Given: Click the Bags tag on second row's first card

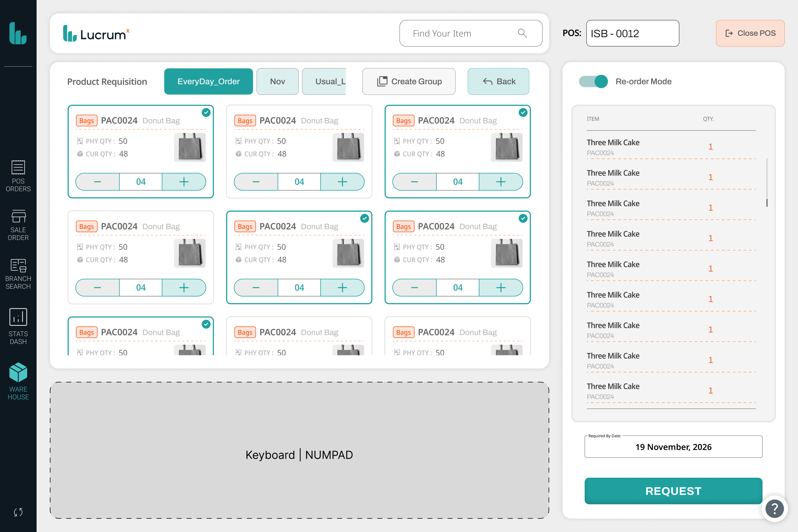Looking at the screenshot, I should (x=86, y=226).
